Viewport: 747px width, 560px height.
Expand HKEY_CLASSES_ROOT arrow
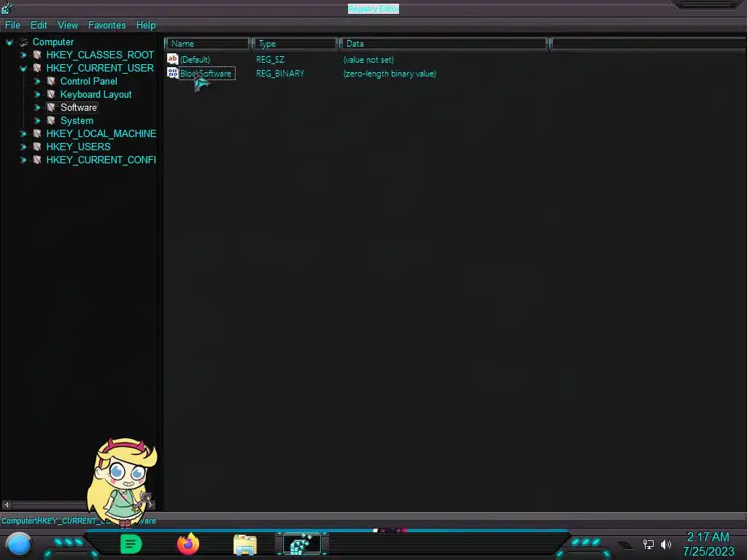(x=23, y=55)
